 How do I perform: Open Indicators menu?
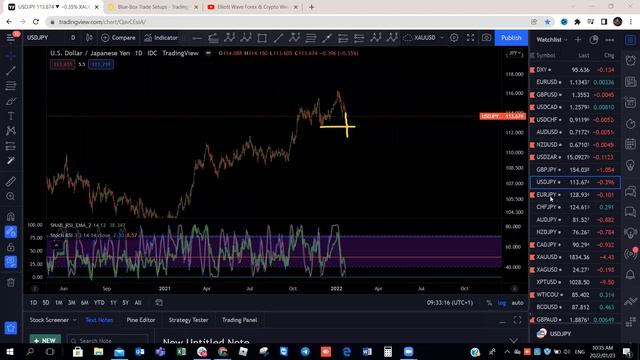[161, 38]
